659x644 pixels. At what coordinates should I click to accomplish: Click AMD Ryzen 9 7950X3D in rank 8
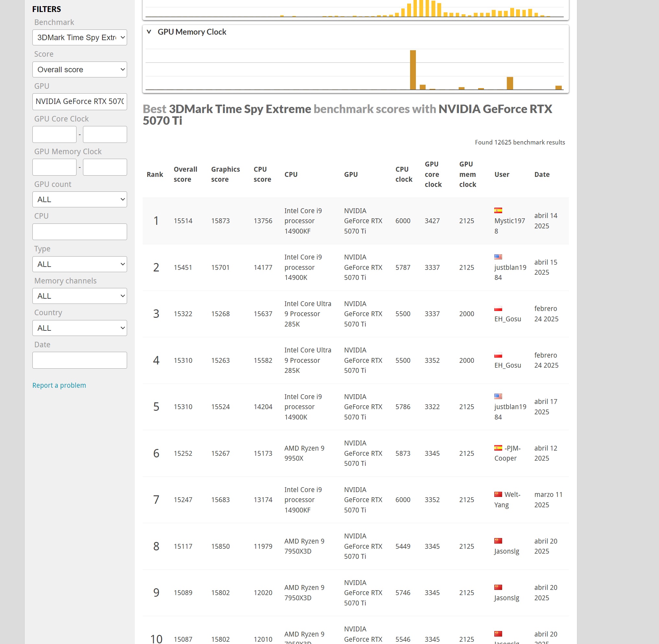[x=304, y=546]
